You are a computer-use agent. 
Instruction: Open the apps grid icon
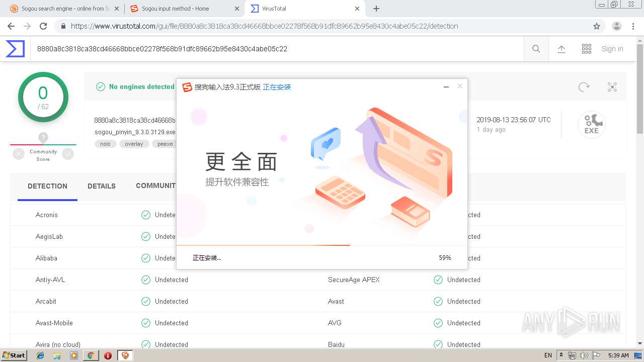click(587, 49)
